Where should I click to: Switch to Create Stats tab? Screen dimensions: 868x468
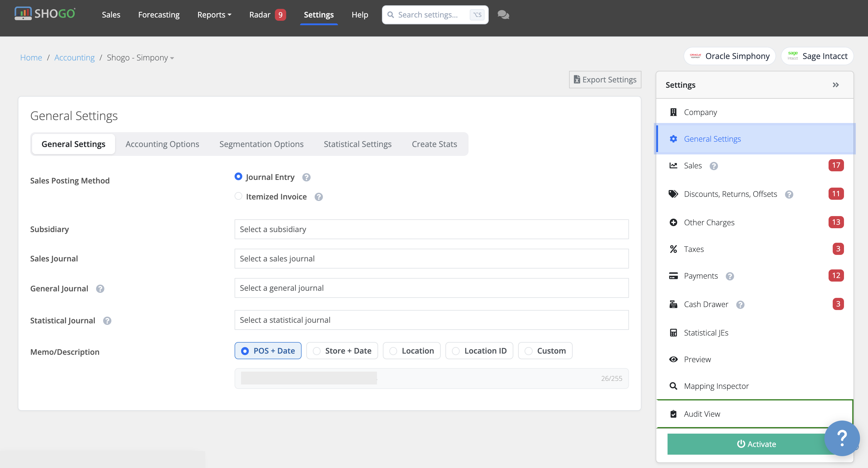434,144
